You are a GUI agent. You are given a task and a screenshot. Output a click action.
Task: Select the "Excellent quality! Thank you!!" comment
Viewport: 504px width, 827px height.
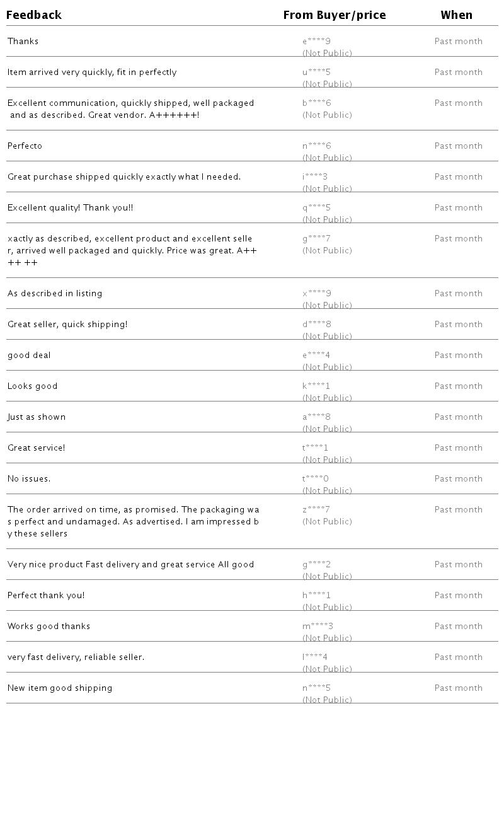70,208
